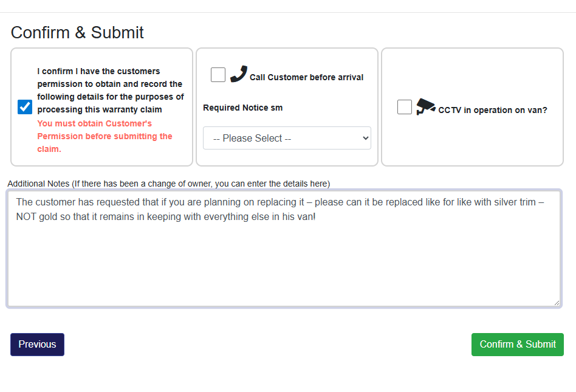Place cursor after 'his van!' in notes
The height and width of the screenshot is (392, 576).
pyautogui.click(x=317, y=216)
